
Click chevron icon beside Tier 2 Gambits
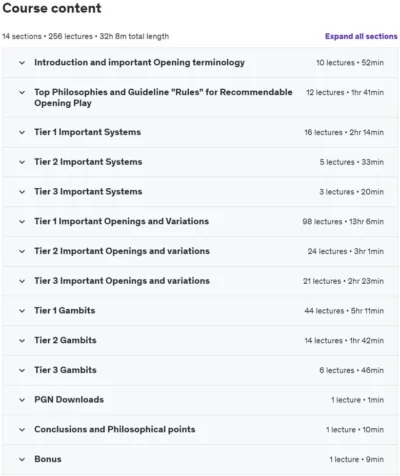22,340
